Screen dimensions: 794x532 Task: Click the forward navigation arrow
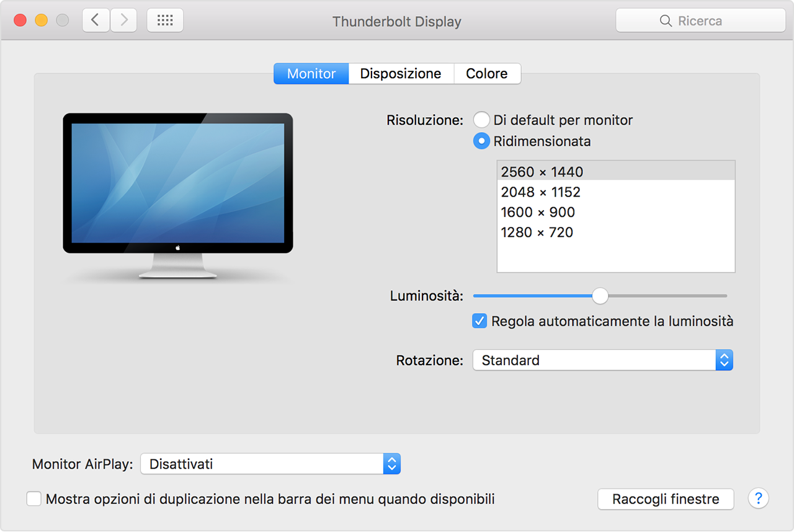(124, 20)
